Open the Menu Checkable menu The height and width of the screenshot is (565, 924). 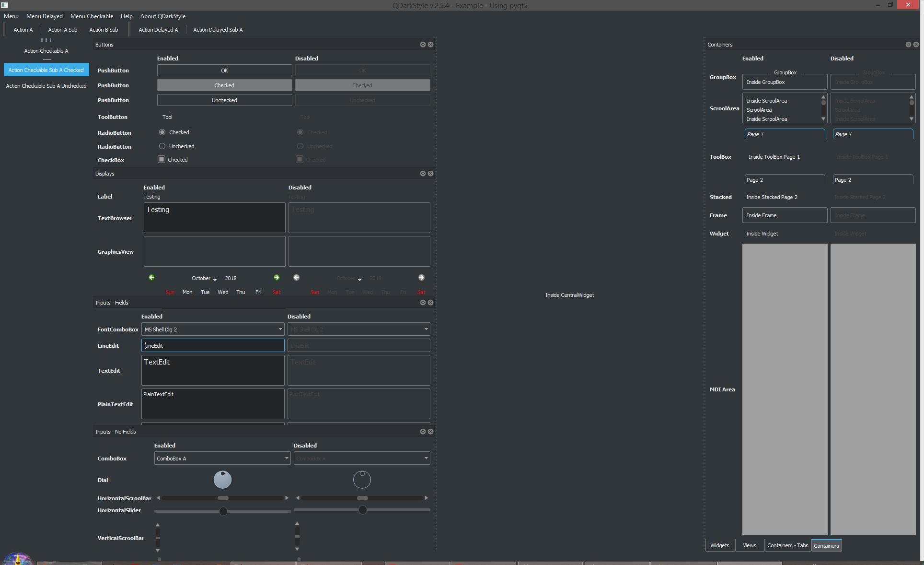[x=92, y=16]
